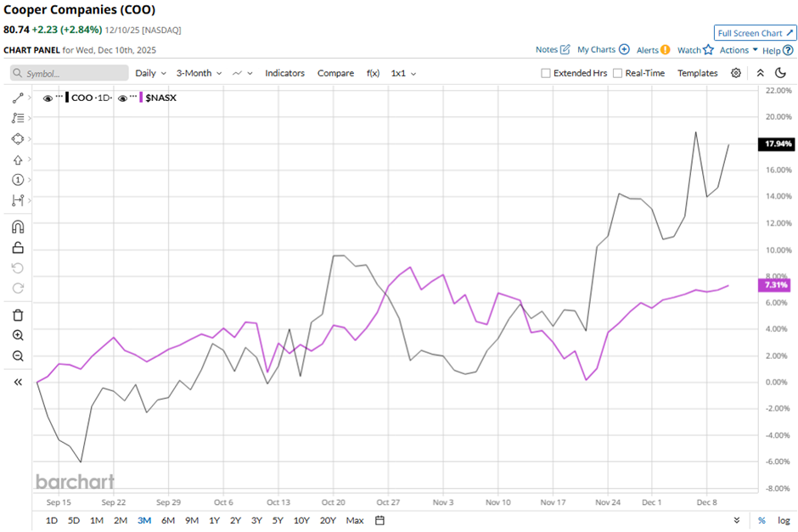Select the 1M time range

click(97, 520)
